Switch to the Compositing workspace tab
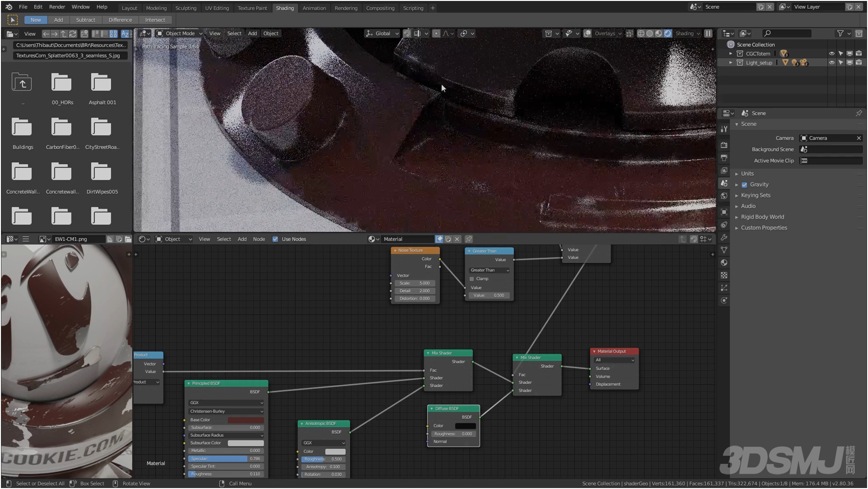868x489 pixels. pyautogui.click(x=380, y=8)
